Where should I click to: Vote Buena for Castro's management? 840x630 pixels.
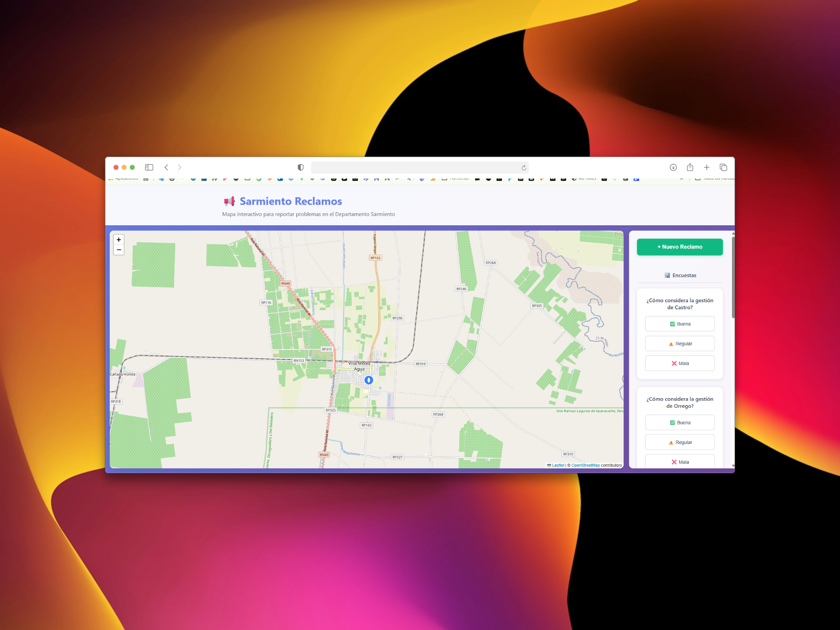680,324
